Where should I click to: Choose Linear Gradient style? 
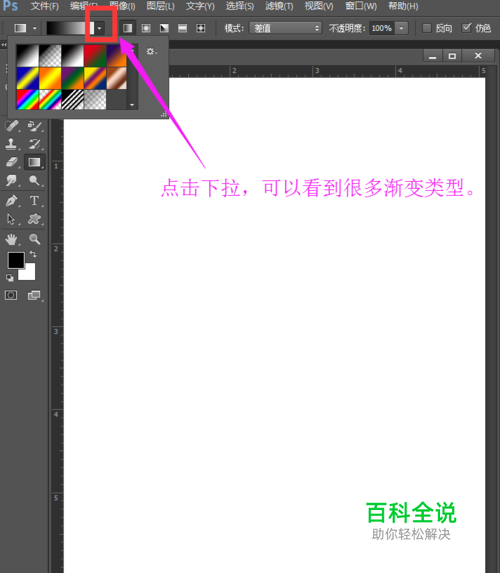click(x=128, y=28)
